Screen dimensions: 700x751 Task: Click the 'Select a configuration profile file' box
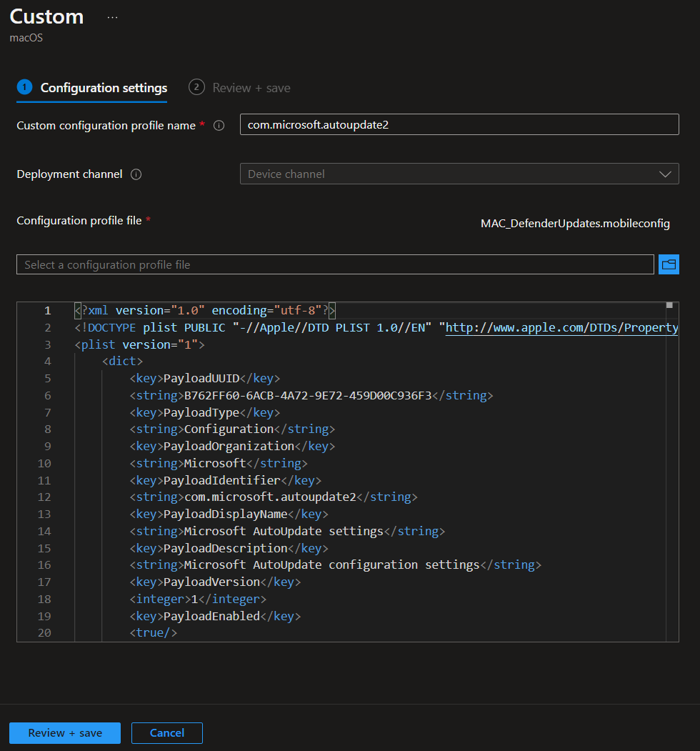335,264
